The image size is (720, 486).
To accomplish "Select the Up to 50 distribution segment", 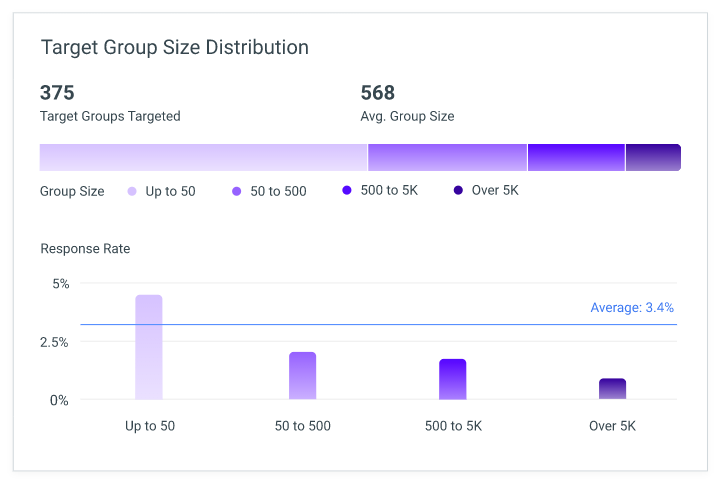I will (x=203, y=158).
